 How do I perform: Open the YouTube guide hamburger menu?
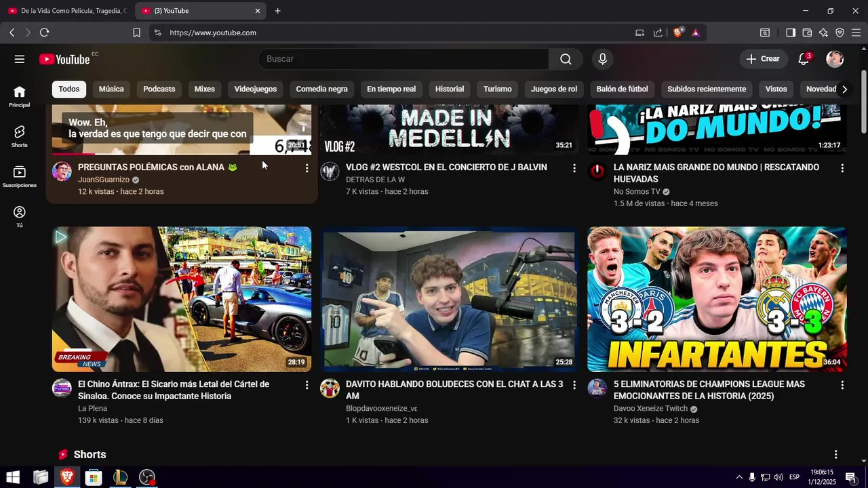(x=20, y=59)
